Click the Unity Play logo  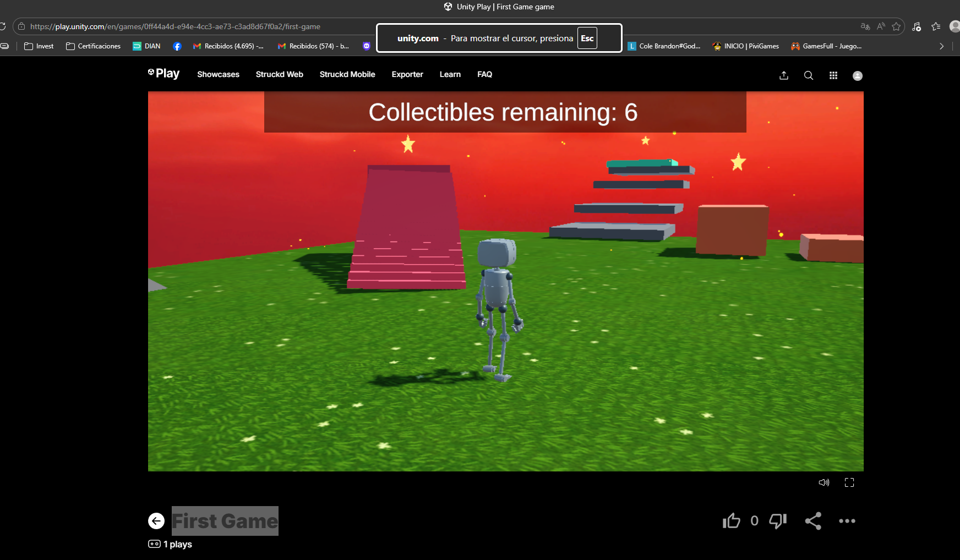164,74
